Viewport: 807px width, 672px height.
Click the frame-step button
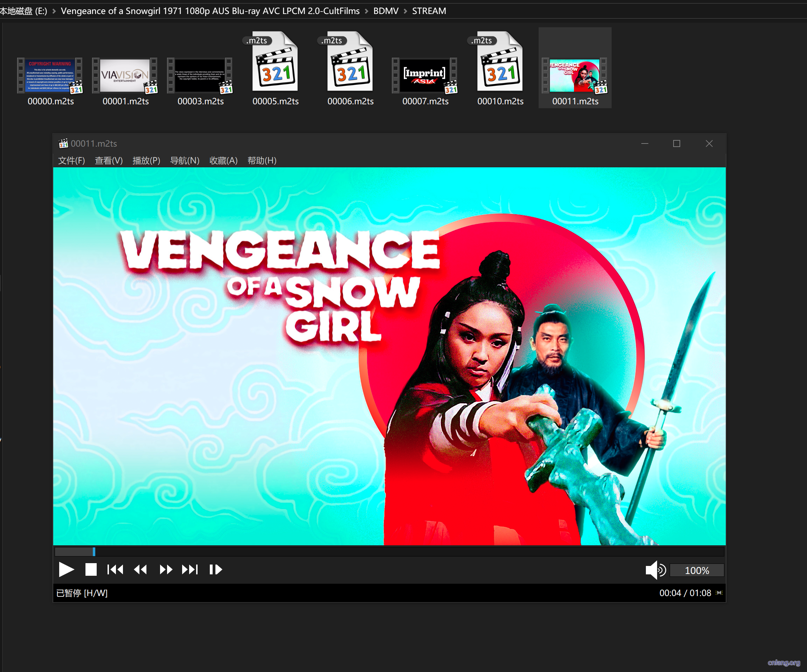click(215, 569)
